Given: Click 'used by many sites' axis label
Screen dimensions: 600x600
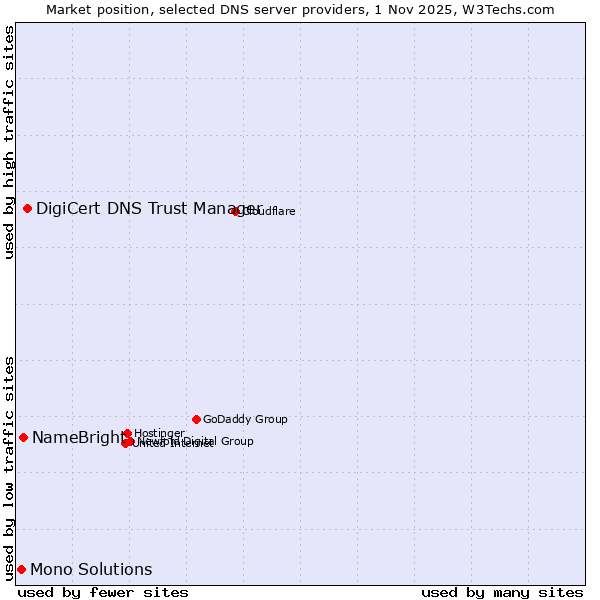Looking at the screenshot, I should click(x=502, y=592).
